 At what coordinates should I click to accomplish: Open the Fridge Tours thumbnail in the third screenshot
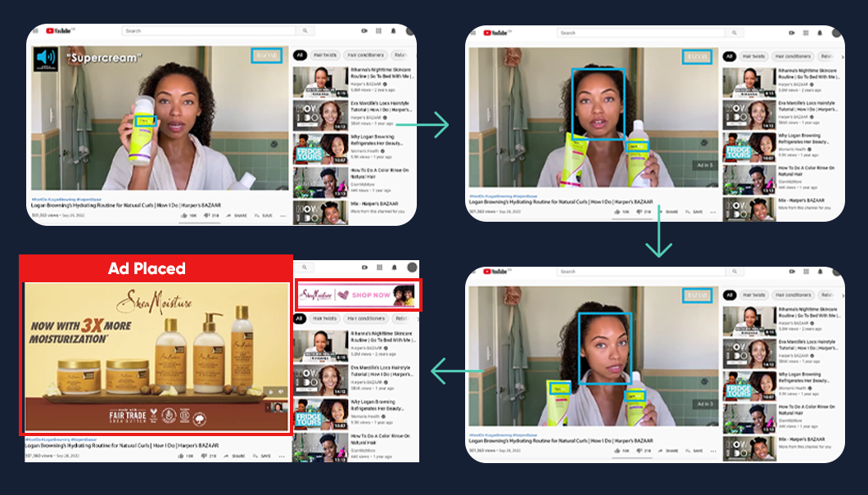click(748, 386)
